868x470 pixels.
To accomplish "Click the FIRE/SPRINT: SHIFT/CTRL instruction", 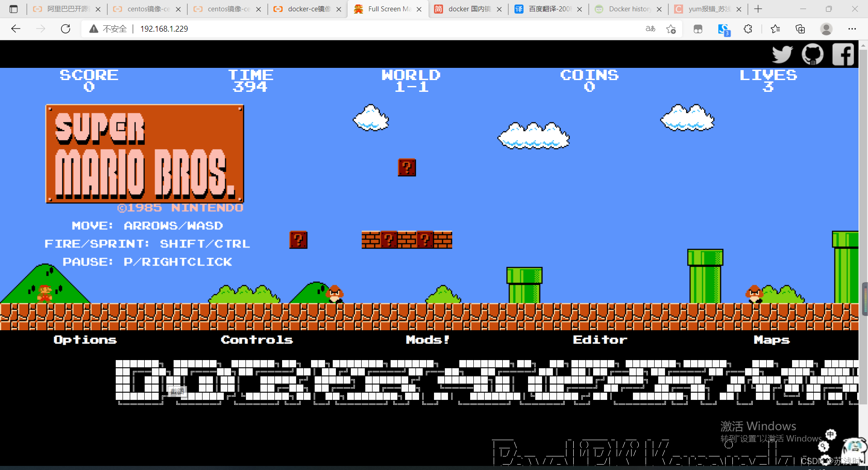I will [x=147, y=244].
